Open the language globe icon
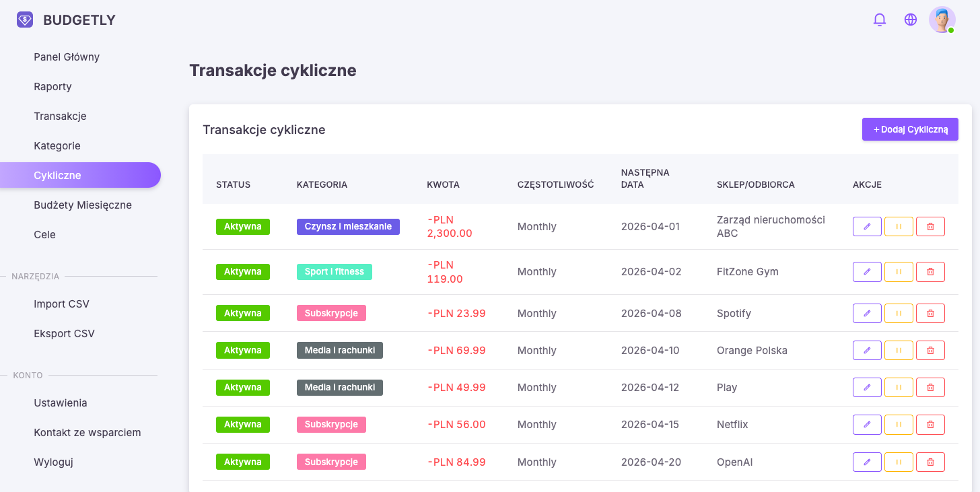Viewport: 980px width, 492px height. click(x=911, y=20)
